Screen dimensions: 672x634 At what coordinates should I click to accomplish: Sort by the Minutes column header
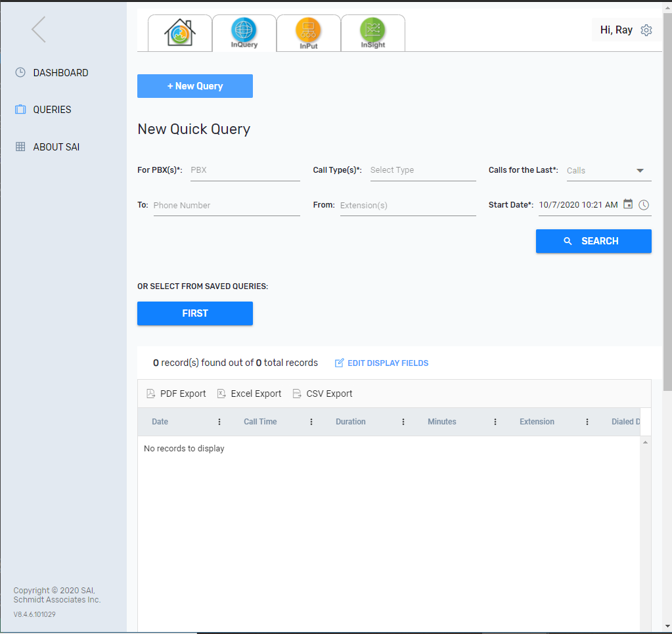[x=442, y=422]
